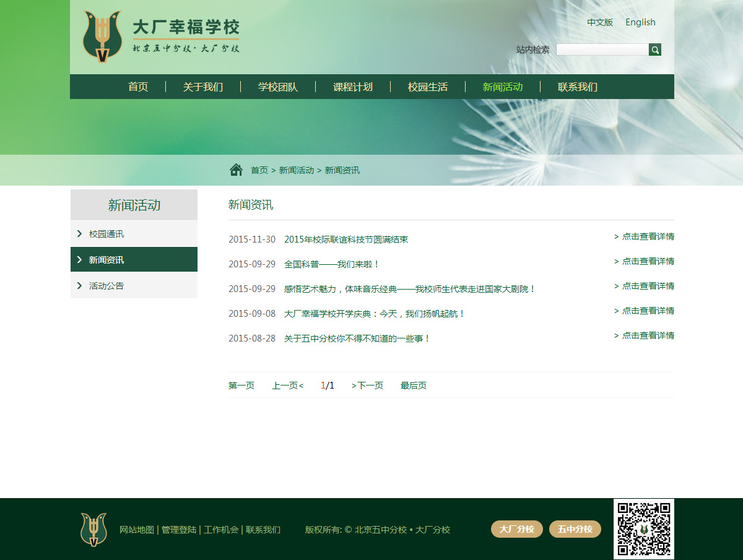
Task: Navigate to 首页 in the top menu
Action: (x=137, y=87)
